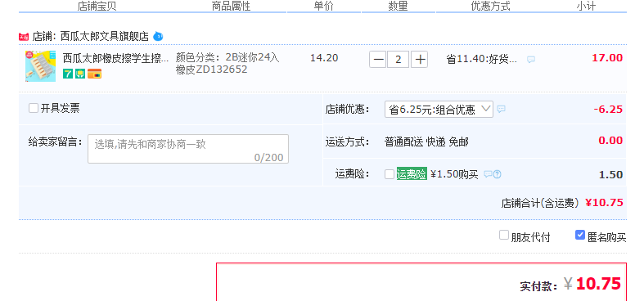Click the 优惠方式 column header

[x=490, y=6]
